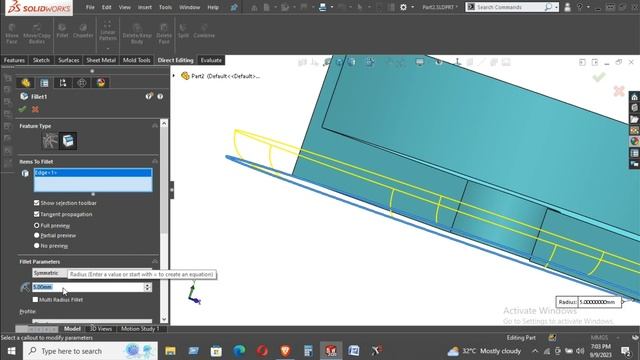The image size is (640, 360).
Task: Switch to the Sheet Metal tab
Action: click(x=101, y=60)
